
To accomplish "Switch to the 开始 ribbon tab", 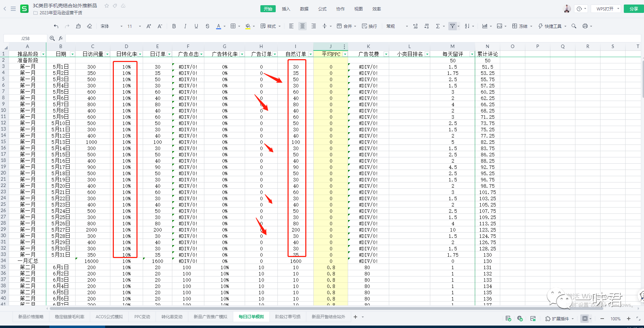I will coord(268,9).
